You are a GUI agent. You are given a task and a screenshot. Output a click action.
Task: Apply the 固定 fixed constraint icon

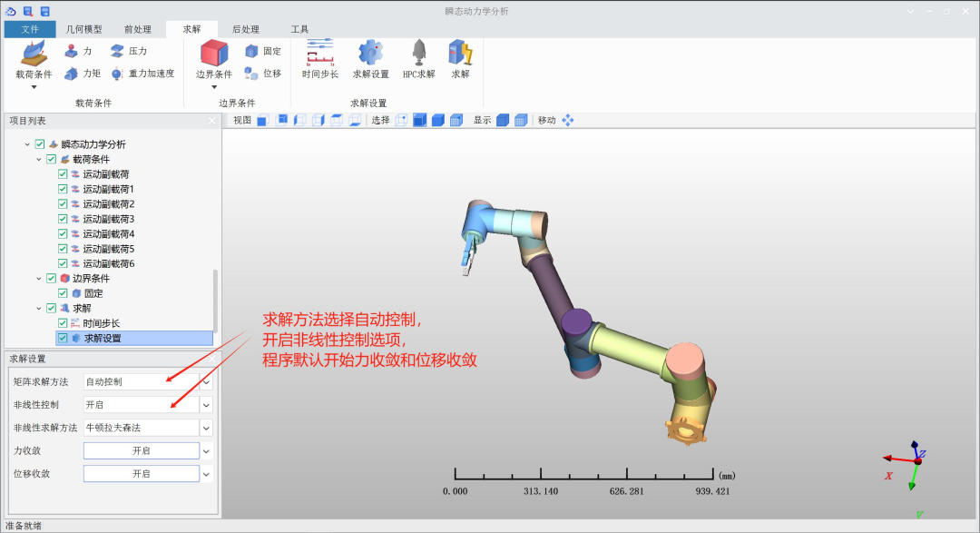[251, 51]
